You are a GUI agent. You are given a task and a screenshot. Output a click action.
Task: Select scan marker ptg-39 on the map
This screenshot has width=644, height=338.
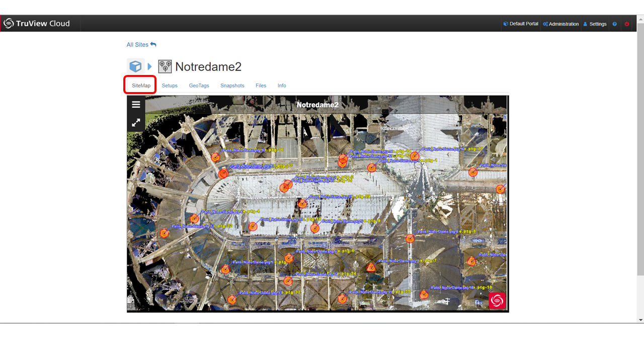302,203
